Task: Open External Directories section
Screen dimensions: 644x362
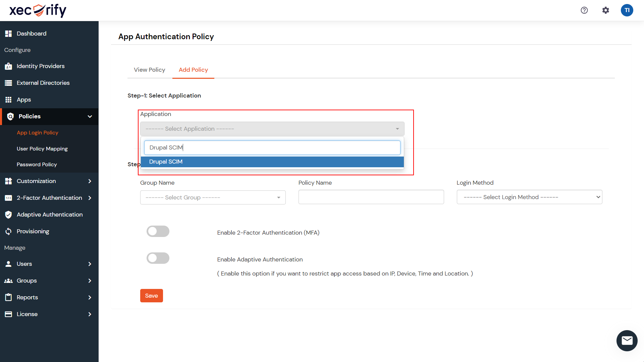Action: (43, 83)
